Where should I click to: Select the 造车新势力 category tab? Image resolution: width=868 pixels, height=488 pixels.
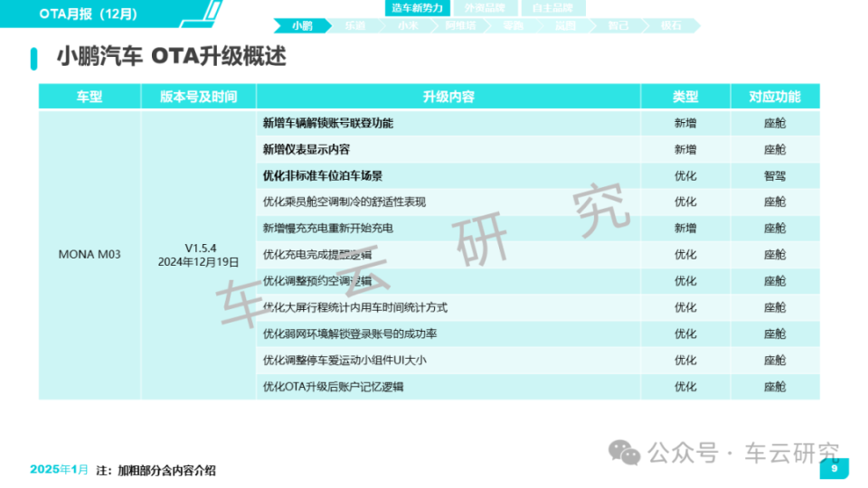coord(417,8)
